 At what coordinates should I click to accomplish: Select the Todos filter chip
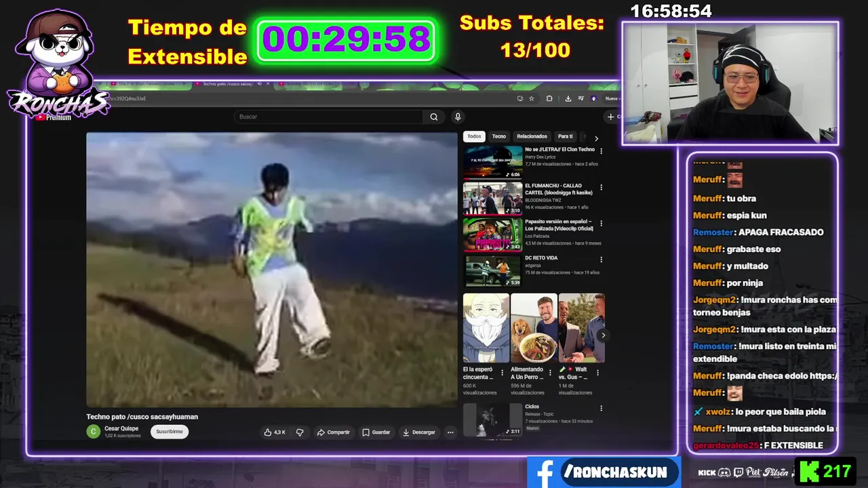[x=474, y=136]
